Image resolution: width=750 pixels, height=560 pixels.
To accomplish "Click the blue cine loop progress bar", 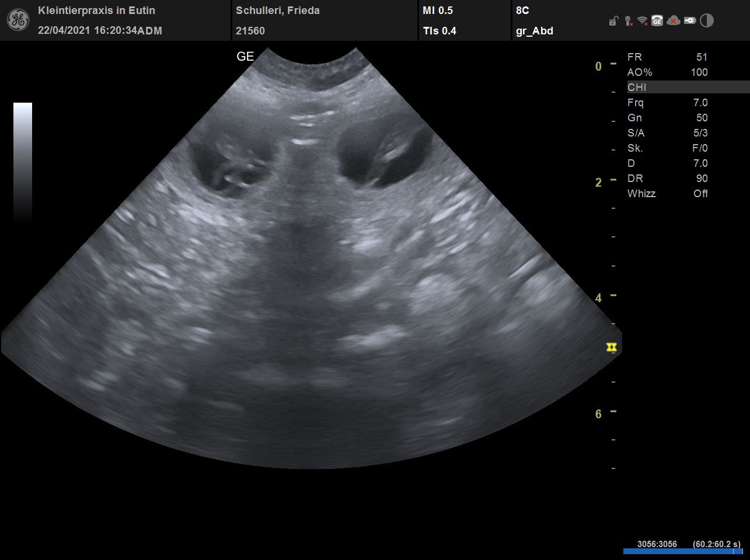I will pos(682,551).
